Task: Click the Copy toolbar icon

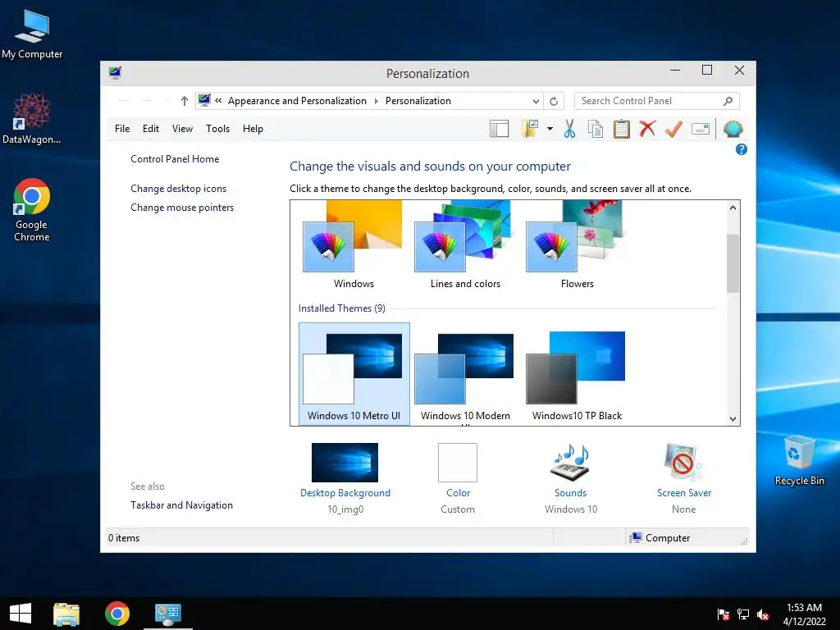Action: (596, 129)
